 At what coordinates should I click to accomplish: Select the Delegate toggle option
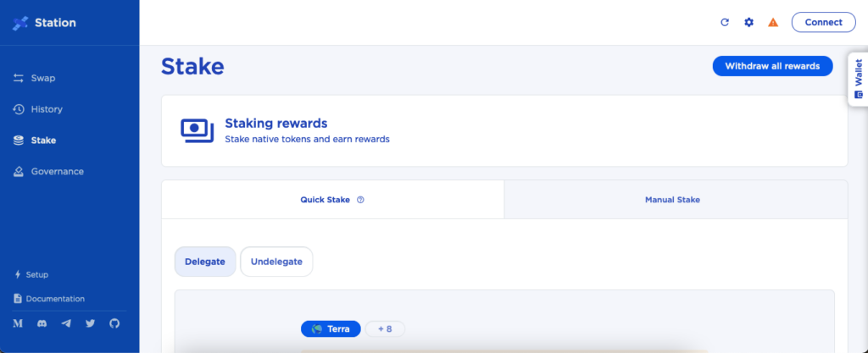click(205, 262)
